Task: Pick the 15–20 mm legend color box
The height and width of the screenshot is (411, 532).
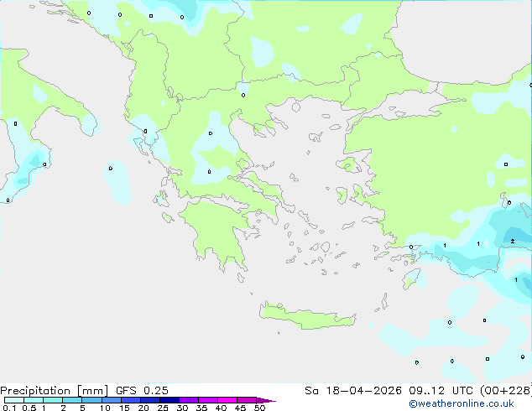Action: [130, 400]
